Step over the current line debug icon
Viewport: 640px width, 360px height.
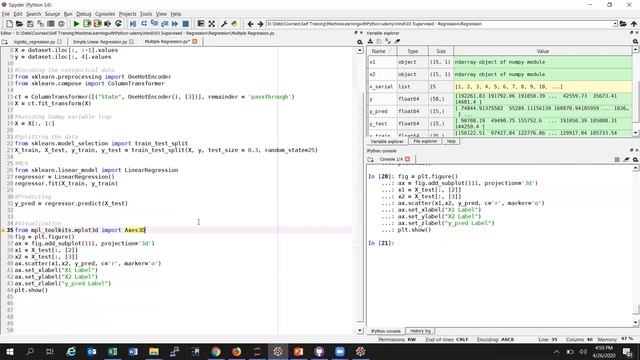point(144,24)
